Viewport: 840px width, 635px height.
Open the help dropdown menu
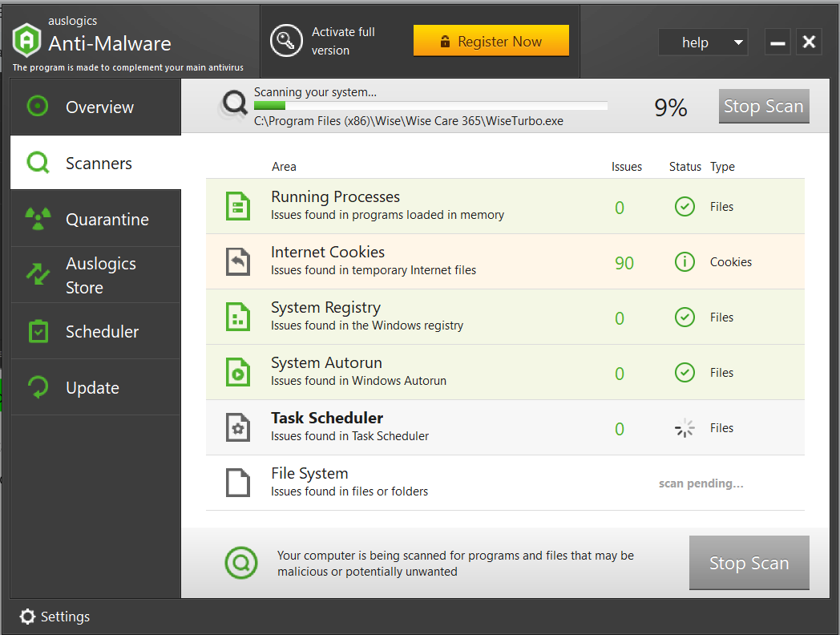[x=703, y=42]
